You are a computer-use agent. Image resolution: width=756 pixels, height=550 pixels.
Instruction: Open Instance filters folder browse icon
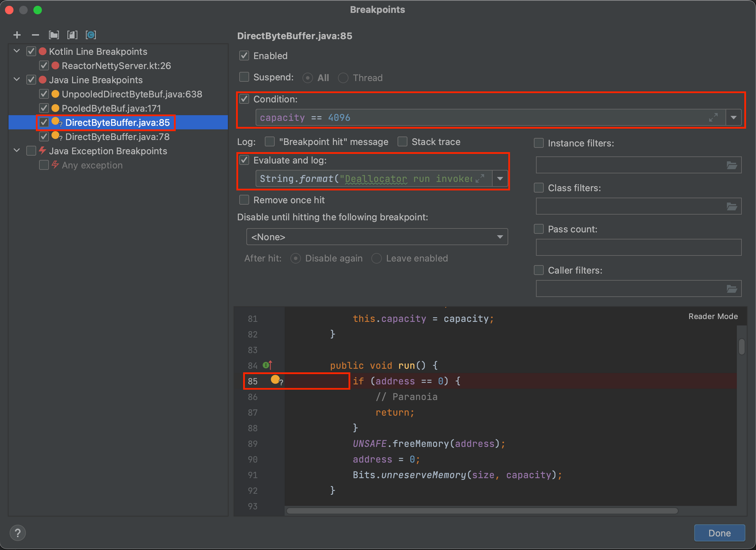731,165
